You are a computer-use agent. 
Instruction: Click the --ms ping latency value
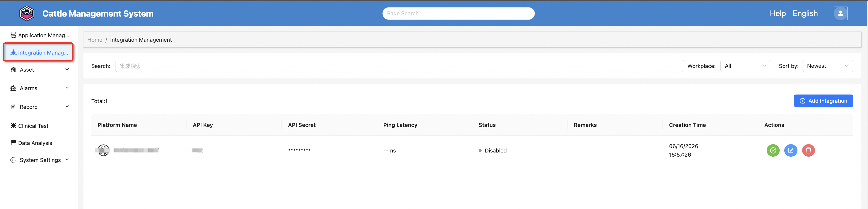coord(389,151)
